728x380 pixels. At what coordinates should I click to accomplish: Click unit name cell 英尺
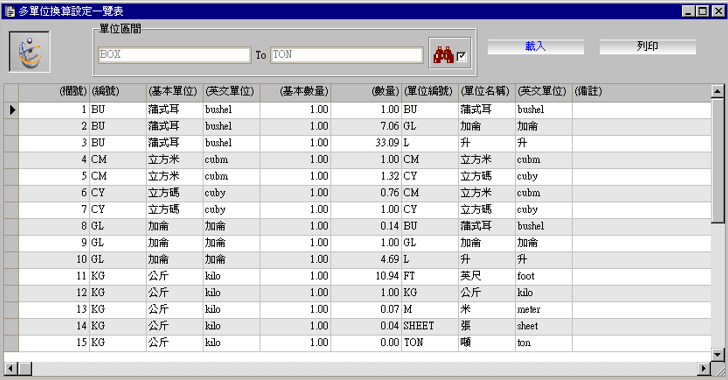pos(486,276)
